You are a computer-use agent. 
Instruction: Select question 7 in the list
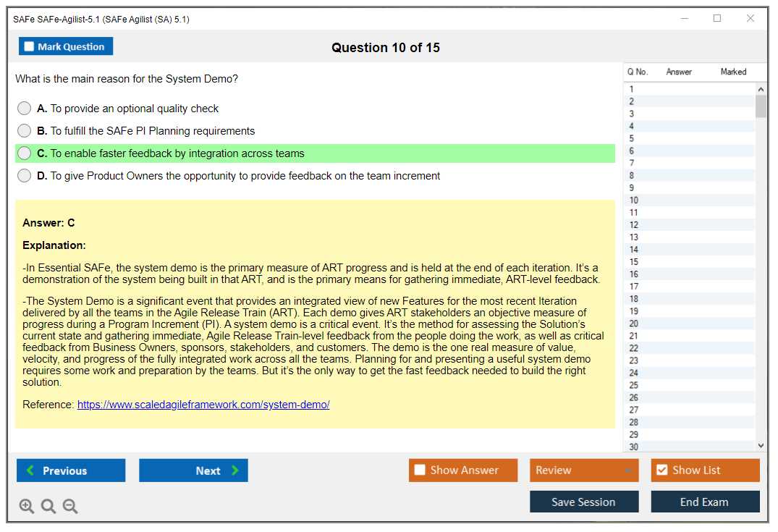pyautogui.click(x=689, y=163)
